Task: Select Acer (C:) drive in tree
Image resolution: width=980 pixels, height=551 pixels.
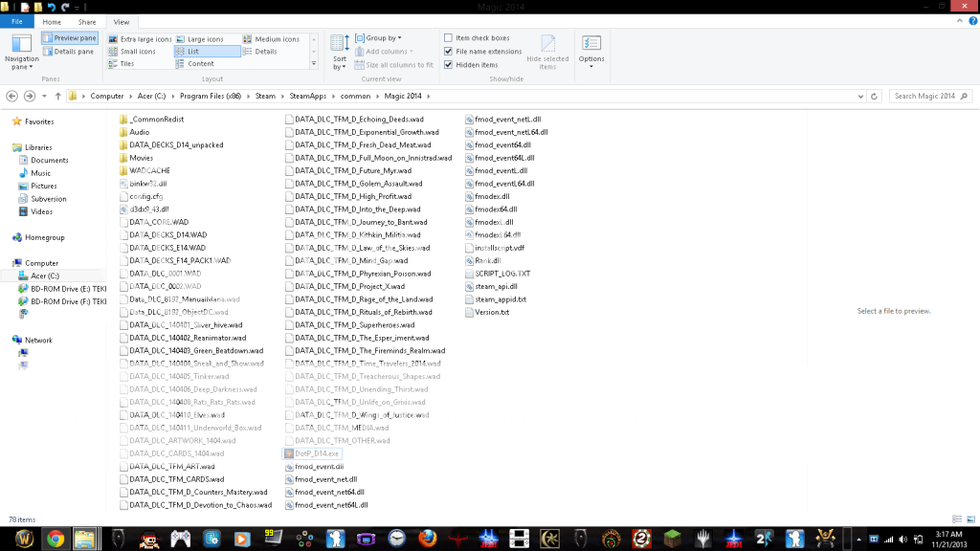Action: point(45,276)
